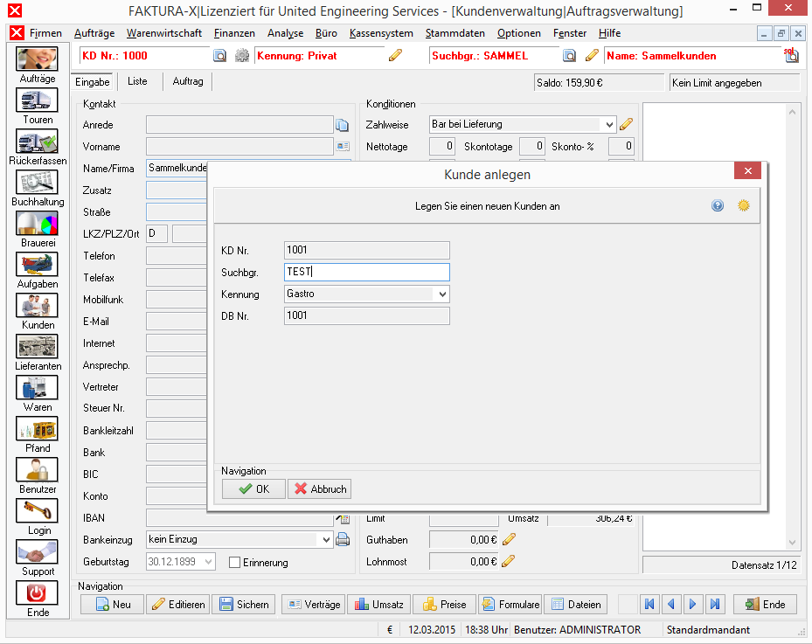The height and width of the screenshot is (644, 812).
Task: Click the Suchbgr. input field in dialog
Action: click(x=366, y=272)
